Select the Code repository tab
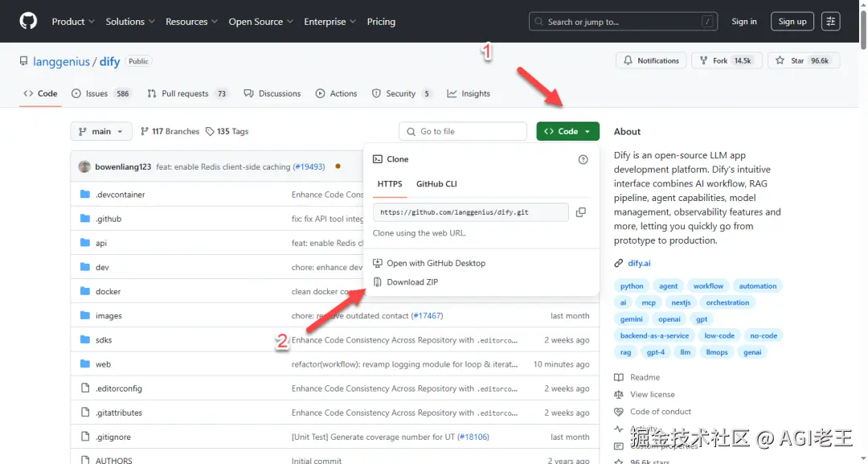 (x=40, y=93)
